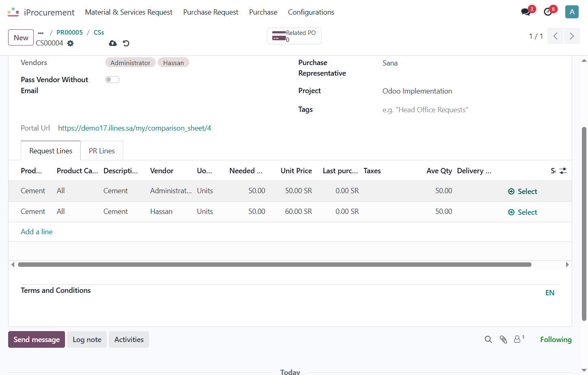Click the 60.00 SR unit price cell
The width and height of the screenshot is (588, 375).
click(298, 211)
